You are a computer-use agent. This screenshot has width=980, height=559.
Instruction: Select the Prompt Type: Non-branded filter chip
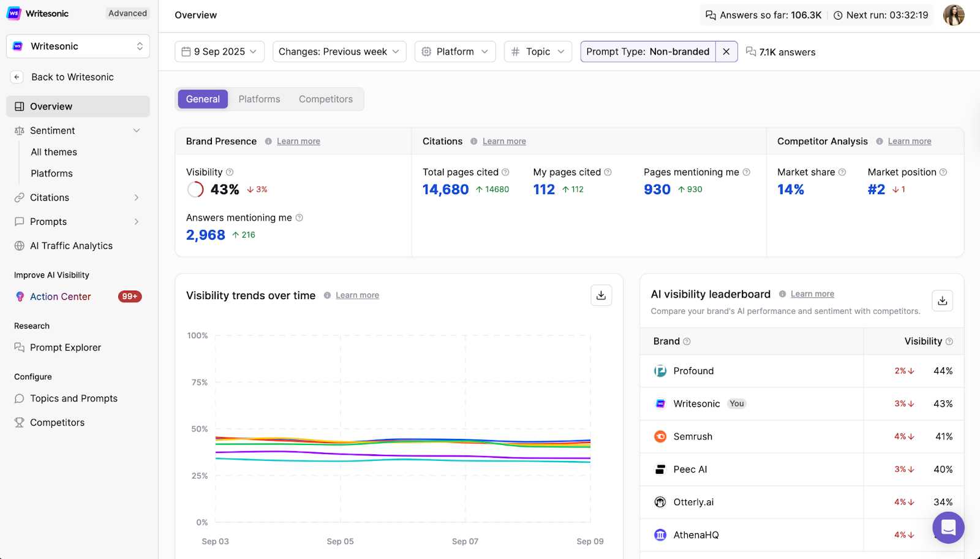click(x=648, y=51)
